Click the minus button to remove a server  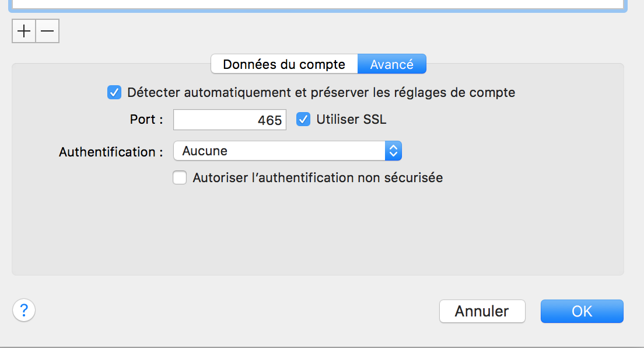click(x=47, y=32)
